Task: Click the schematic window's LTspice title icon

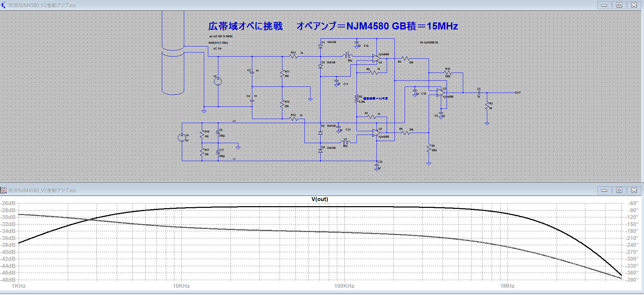Action: 3,5
